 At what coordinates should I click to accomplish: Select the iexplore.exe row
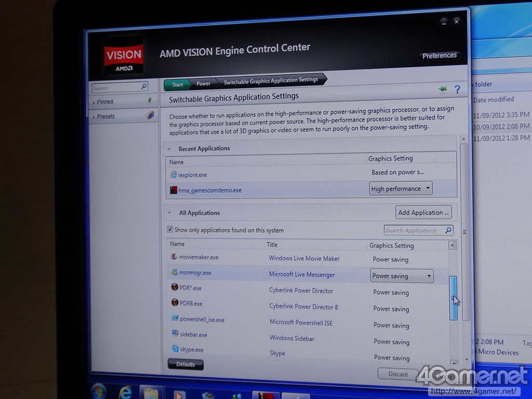pyautogui.click(x=312, y=174)
